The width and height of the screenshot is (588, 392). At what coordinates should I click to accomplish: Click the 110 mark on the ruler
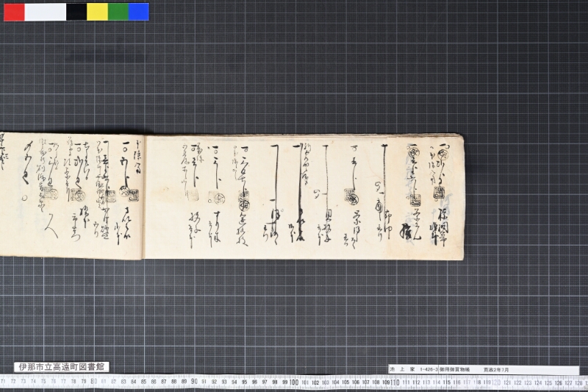coord(395,382)
